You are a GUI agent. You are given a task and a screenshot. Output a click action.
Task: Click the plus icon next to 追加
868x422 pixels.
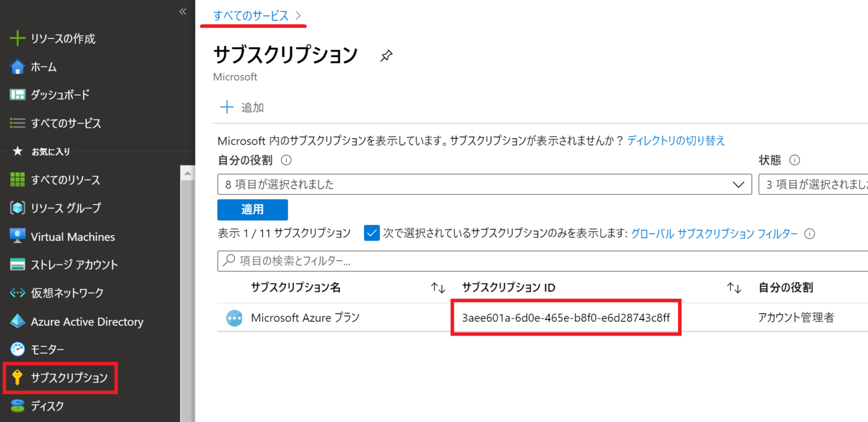[227, 107]
